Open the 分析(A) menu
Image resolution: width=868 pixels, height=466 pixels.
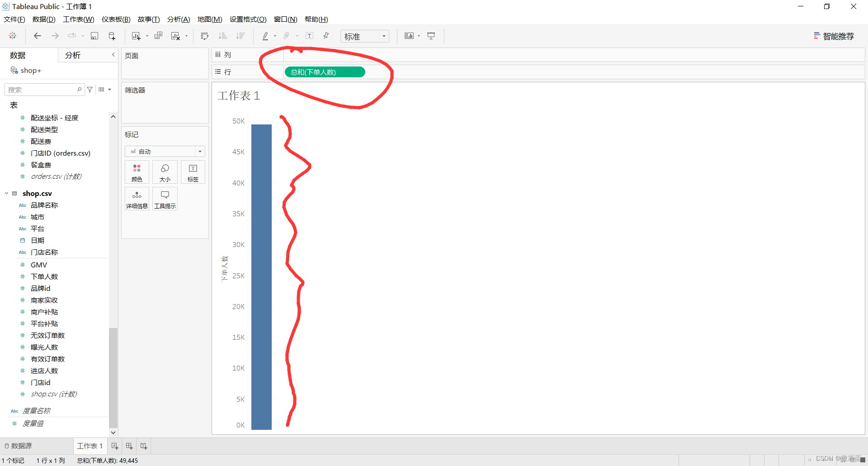point(179,19)
